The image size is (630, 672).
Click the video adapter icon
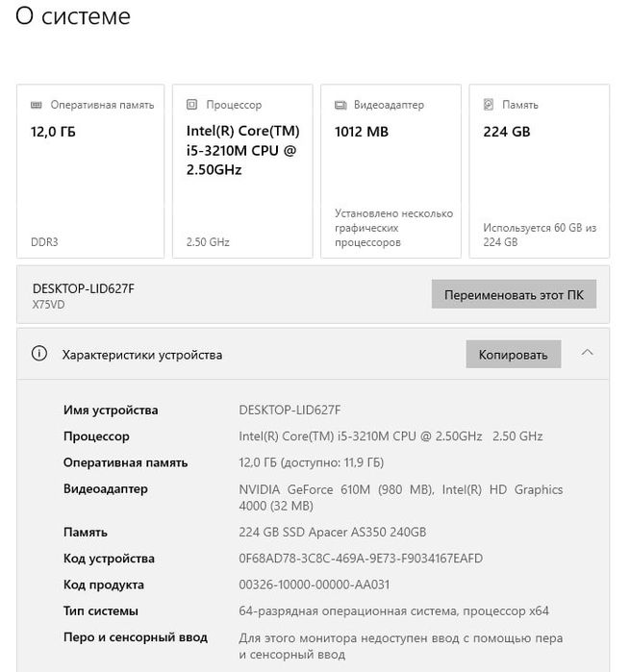coord(340,105)
